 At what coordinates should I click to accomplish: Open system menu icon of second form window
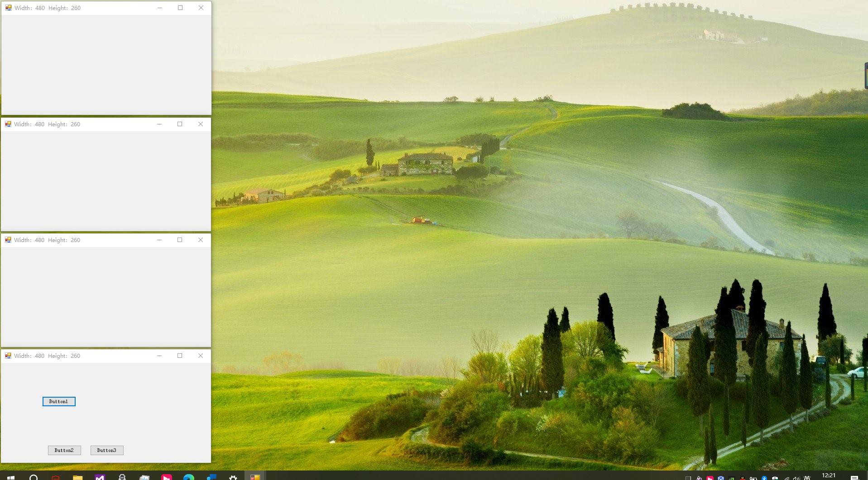click(x=8, y=124)
